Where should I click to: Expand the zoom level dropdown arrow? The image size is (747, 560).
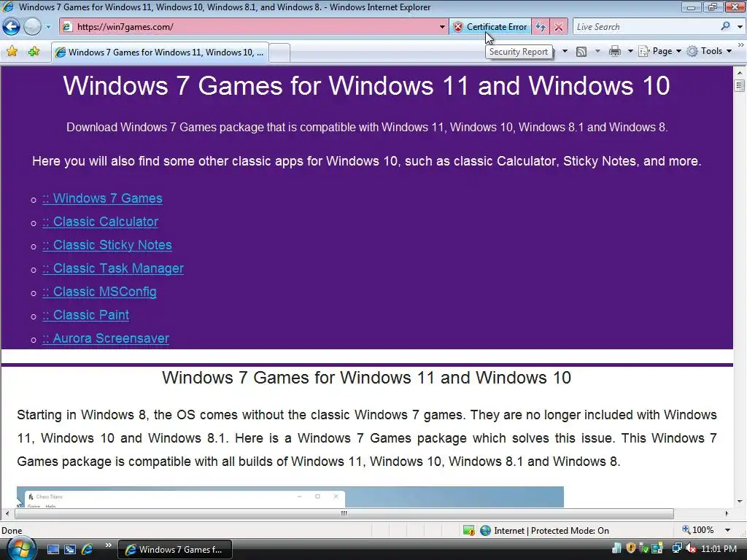tap(727, 530)
